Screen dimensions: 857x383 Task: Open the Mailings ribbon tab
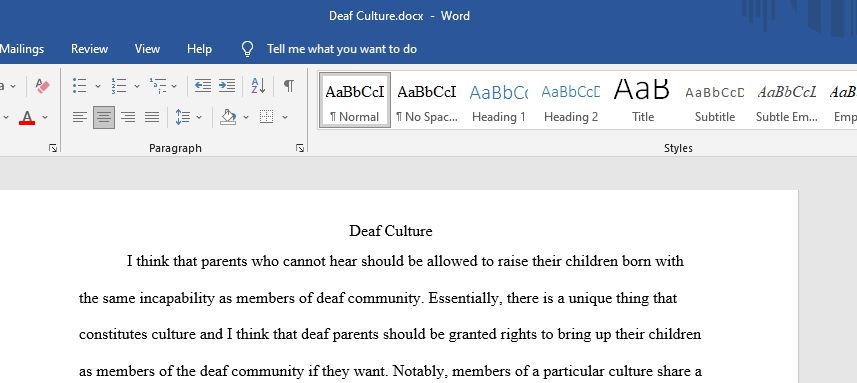pyautogui.click(x=22, y=49)
